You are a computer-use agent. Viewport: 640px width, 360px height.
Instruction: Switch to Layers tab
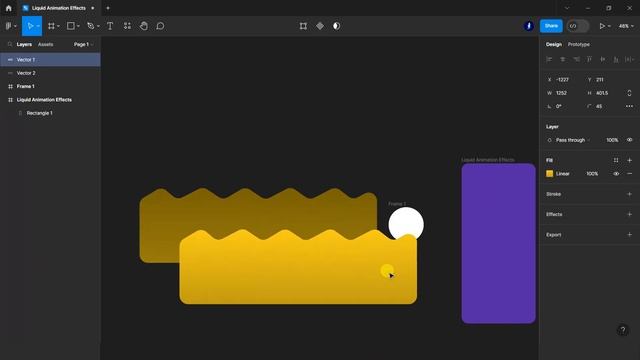pos(24,44)
